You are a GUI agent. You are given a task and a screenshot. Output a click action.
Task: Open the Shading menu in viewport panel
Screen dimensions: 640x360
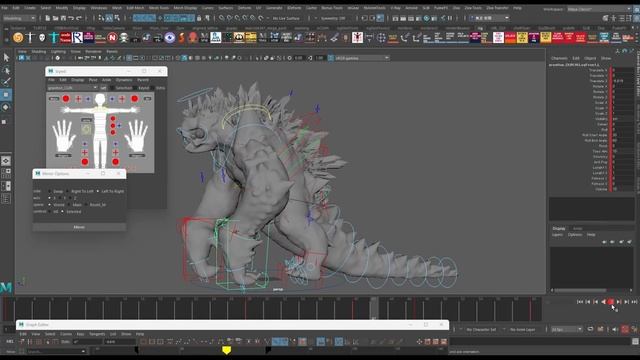(x=39, y=51)
